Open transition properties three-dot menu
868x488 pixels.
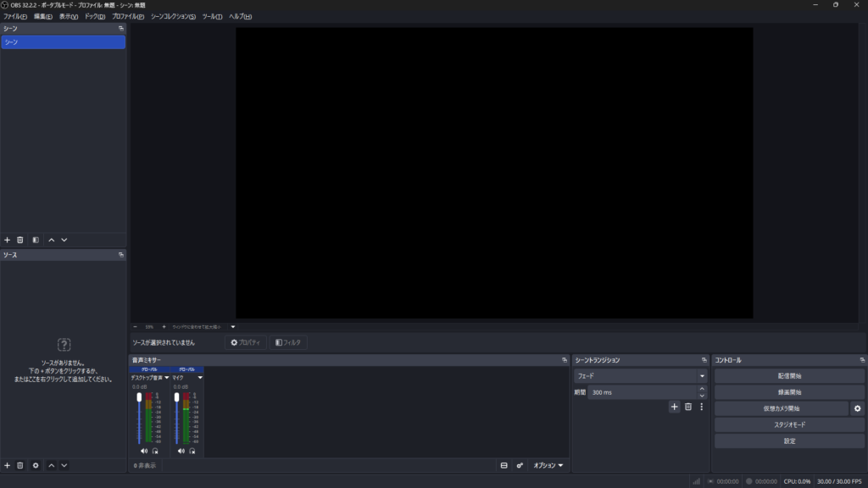[x=701, y=407]
